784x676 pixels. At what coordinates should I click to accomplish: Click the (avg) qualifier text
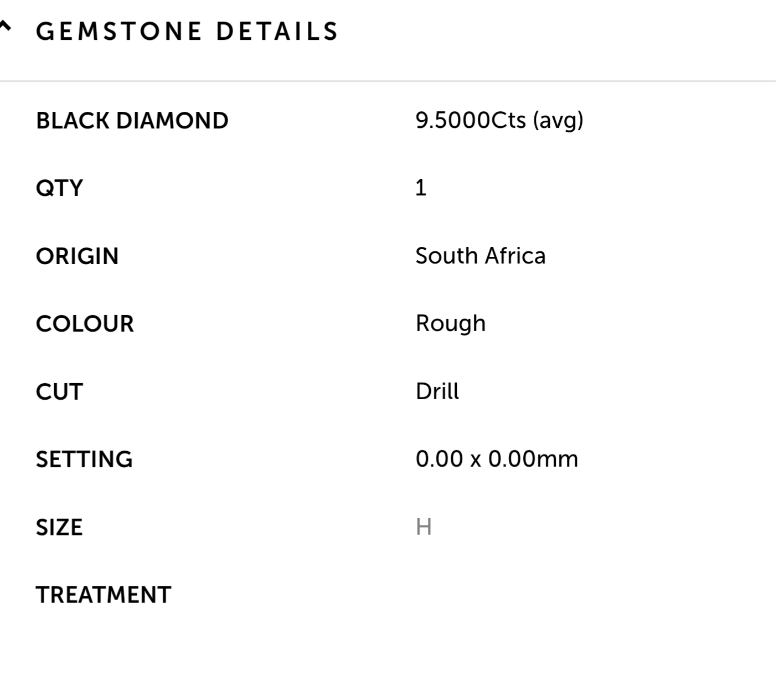click(x=558, y=120)
